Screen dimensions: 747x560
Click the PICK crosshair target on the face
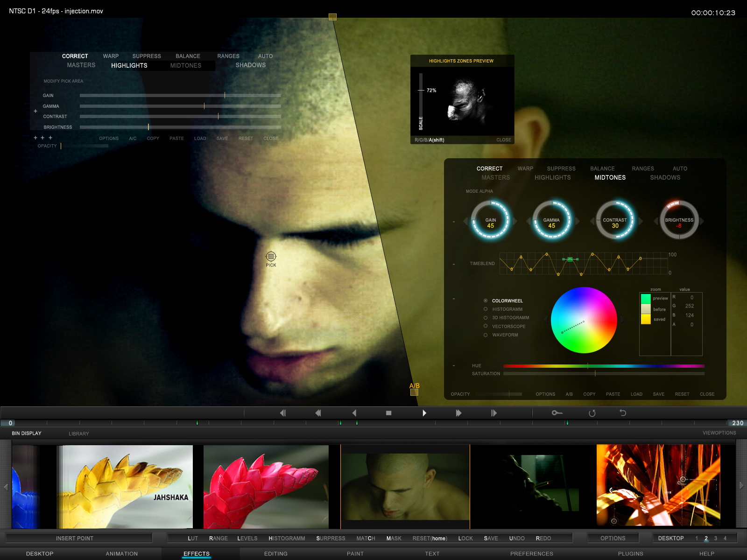[x=271, y=256]
